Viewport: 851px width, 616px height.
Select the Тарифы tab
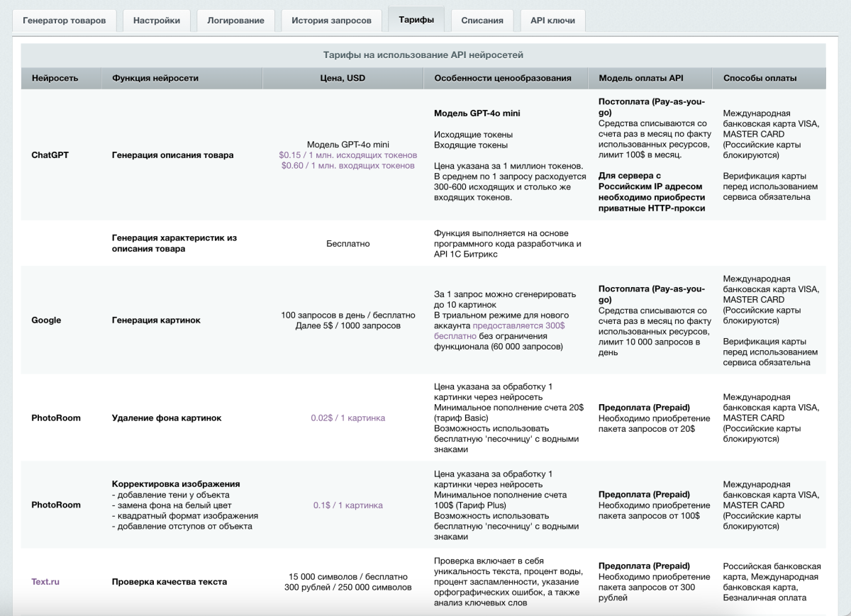[x=416, y=20]
